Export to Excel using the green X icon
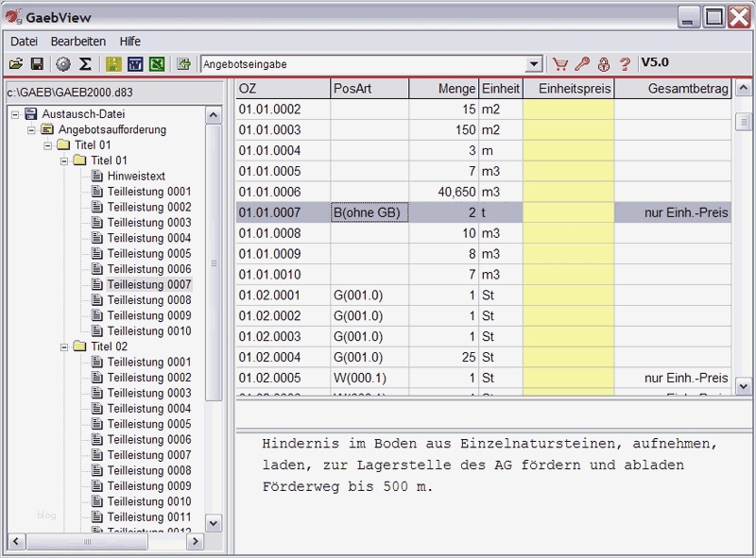 (157, 64)
